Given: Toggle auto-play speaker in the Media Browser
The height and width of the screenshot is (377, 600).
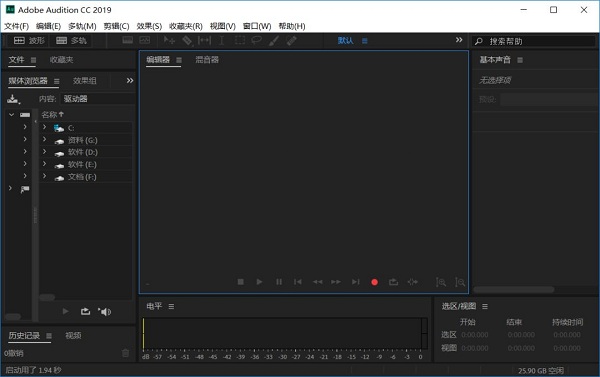Looking at the screenshot, I should tap(104, 312).
